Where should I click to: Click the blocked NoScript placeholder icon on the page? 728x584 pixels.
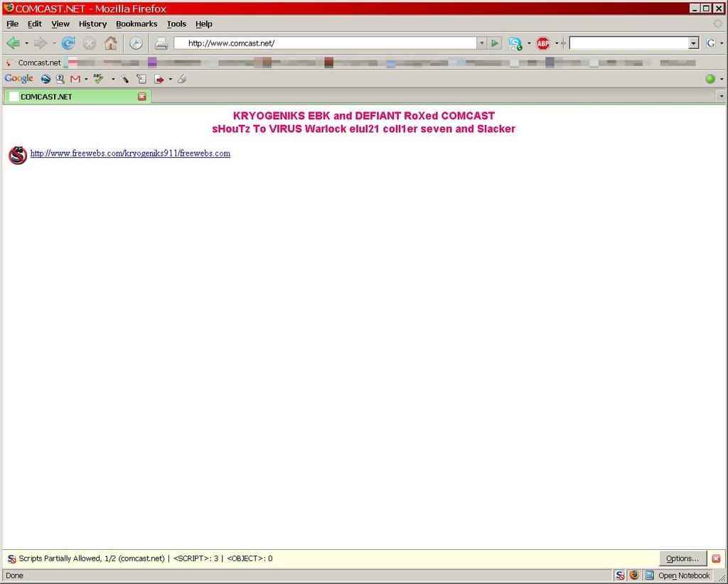coord(18,156)
